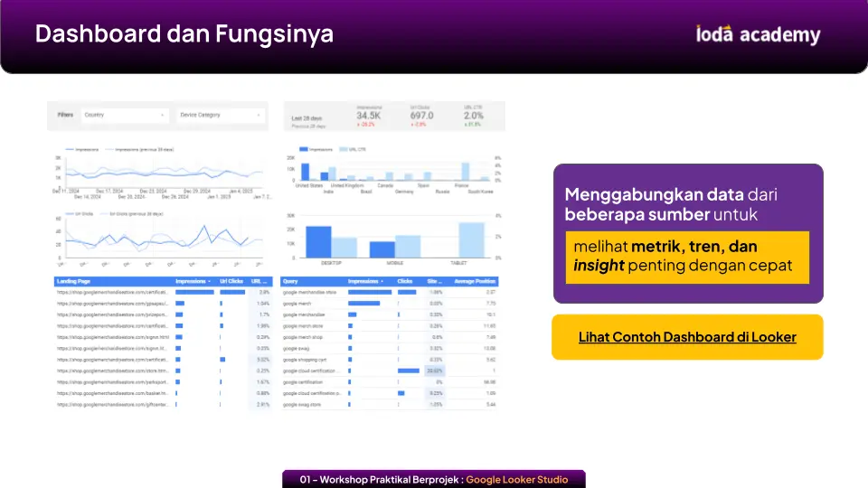Open the Lihat Contoh Dashboard di Looker link

[687, 337]
